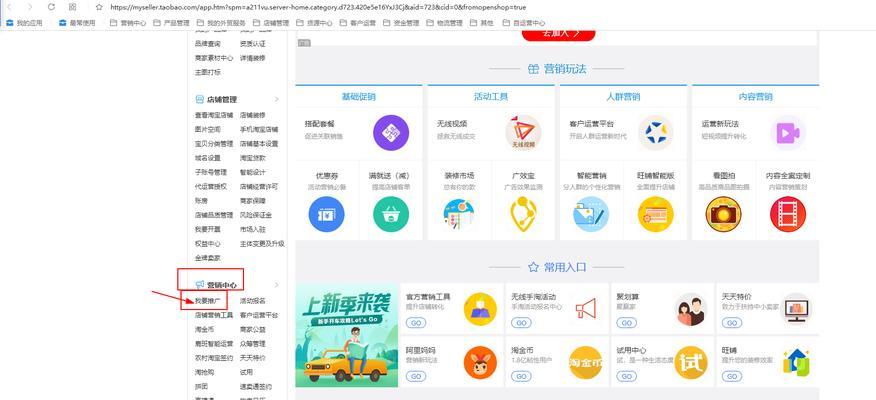Click the 内容营销 column heading
This screenshot has height=400, width=876.
[x=755, y=97]
